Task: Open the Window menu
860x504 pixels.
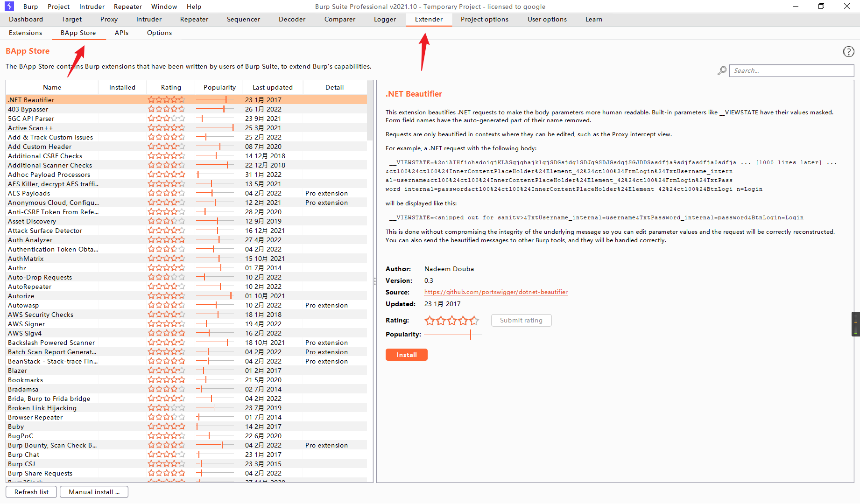Action: [x=164, y=7]
